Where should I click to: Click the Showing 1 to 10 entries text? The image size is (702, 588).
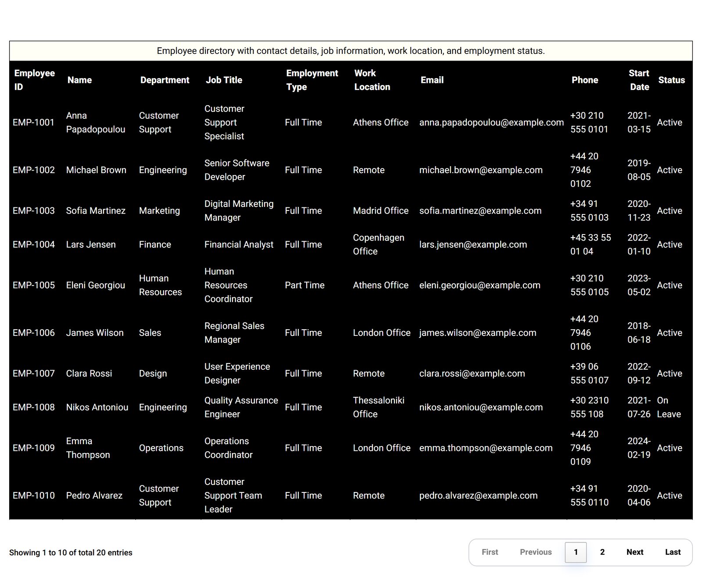(x=71, y=553)
